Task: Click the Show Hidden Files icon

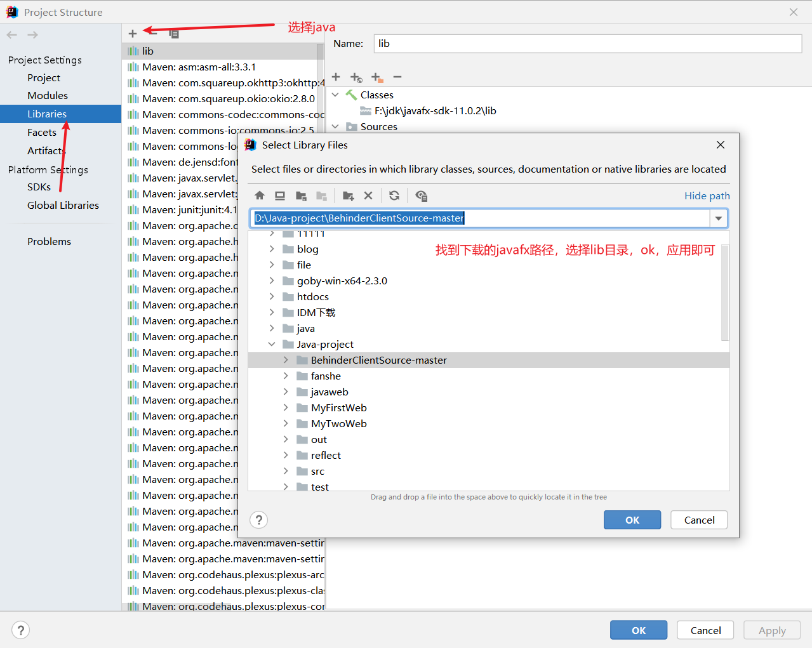Action: coord(421,195)
